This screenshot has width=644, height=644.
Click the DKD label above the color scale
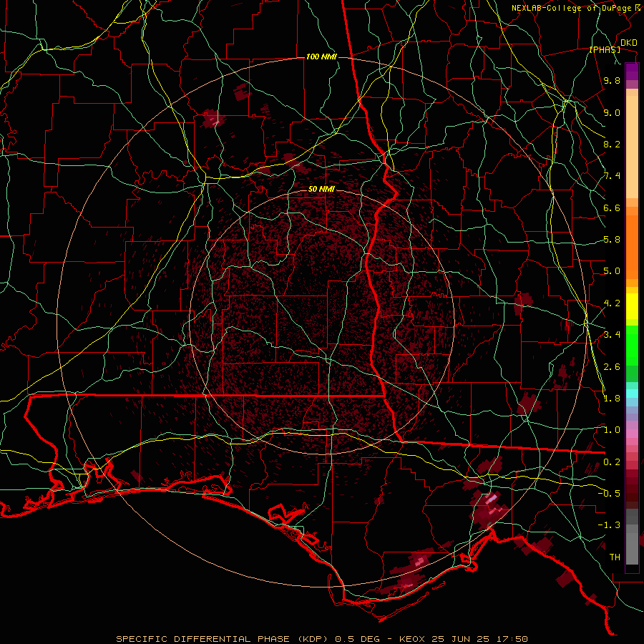(628, 43)
